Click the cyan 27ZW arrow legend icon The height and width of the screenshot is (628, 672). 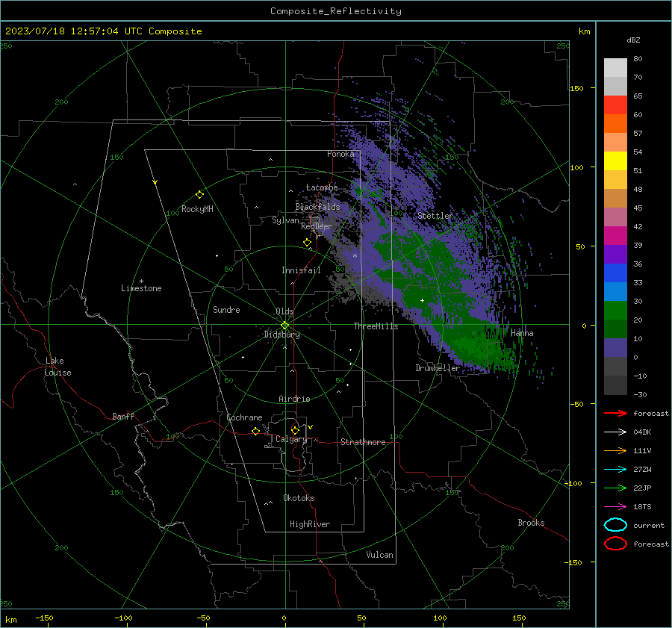[615, 470]
